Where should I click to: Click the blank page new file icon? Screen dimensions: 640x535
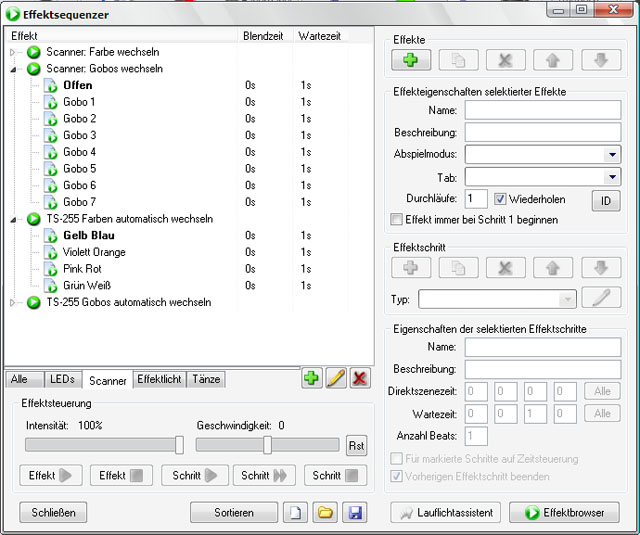[295, 512]
